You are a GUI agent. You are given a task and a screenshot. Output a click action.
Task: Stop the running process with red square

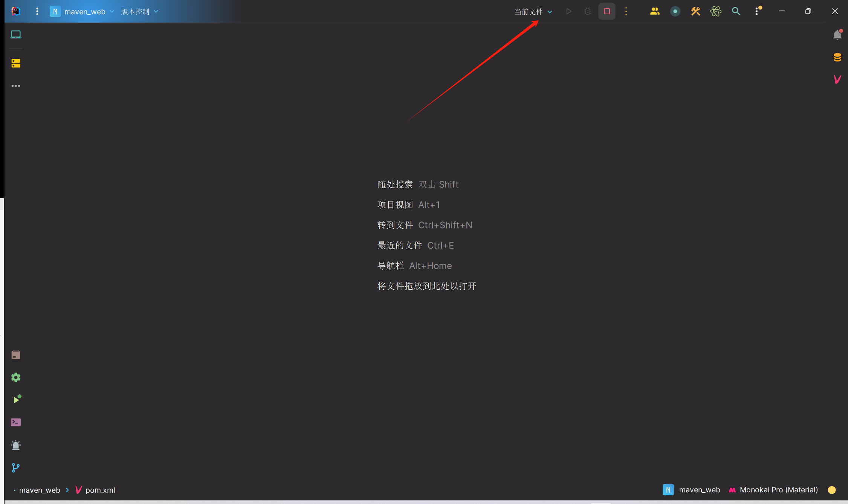(607, 11)
